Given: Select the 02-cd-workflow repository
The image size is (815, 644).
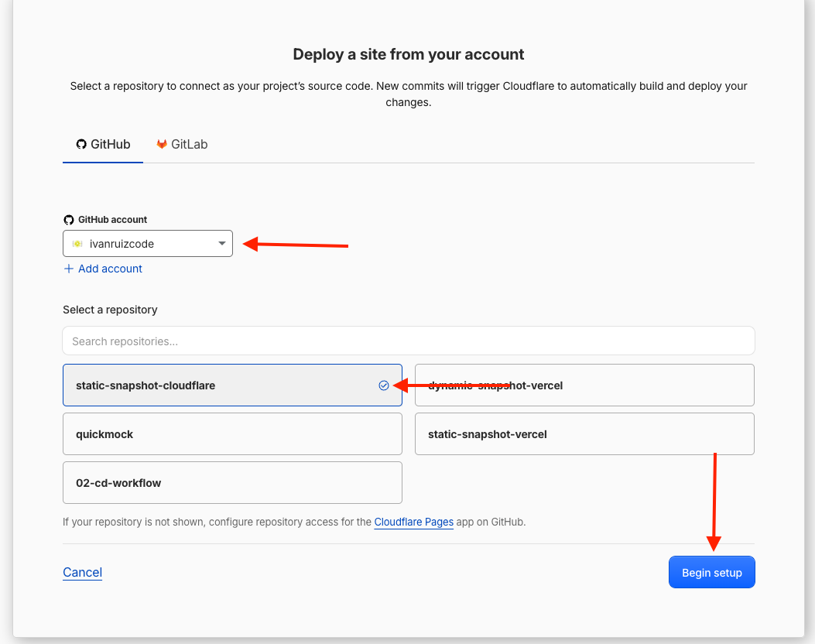Looking at the screenshot, I should (x=232, y=483).
